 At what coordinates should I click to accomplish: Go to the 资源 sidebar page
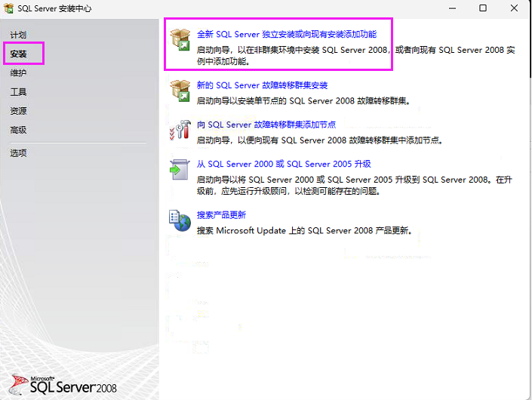18,111
